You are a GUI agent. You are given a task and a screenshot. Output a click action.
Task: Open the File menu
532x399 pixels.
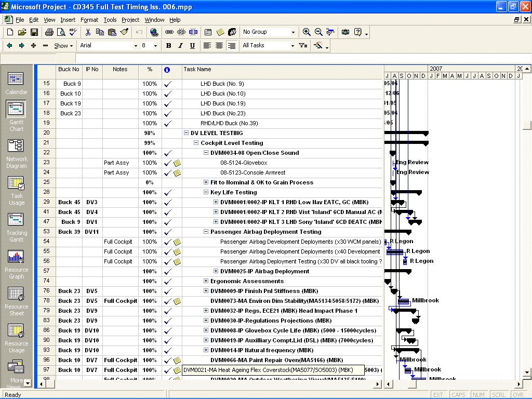coord(20,20)
